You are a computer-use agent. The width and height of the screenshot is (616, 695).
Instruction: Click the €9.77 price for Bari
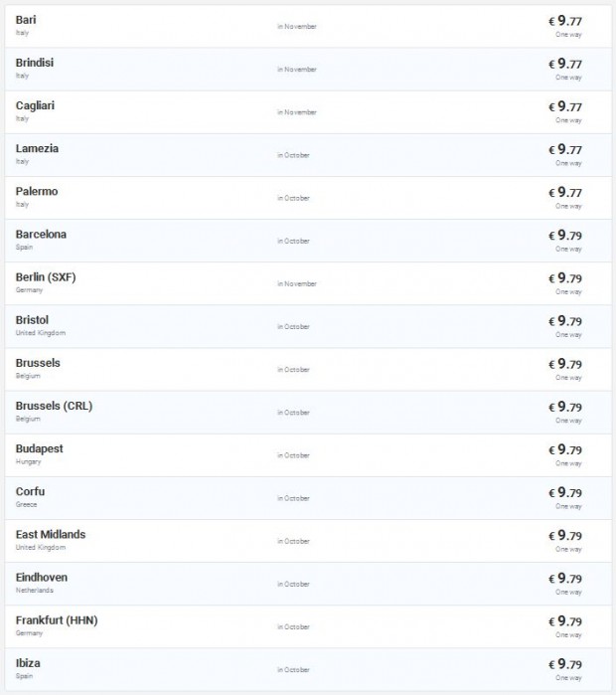(565, 21)
